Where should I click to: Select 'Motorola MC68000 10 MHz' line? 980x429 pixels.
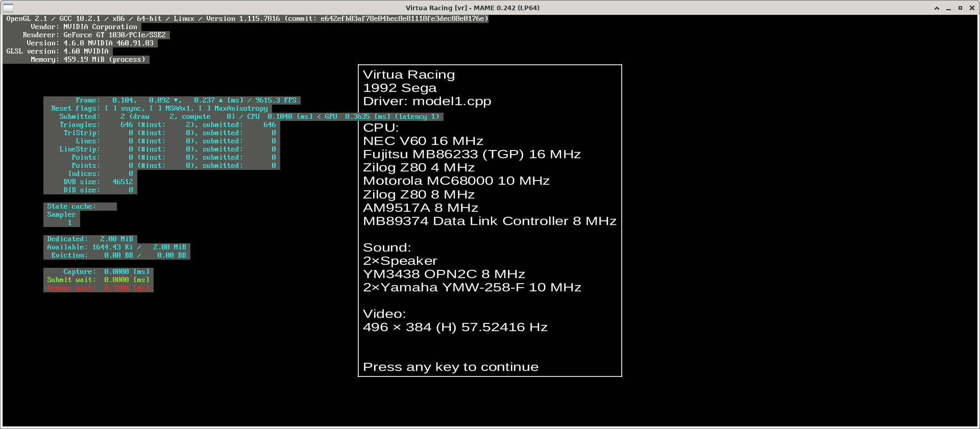pyautogui.click(x=456, y=181)
